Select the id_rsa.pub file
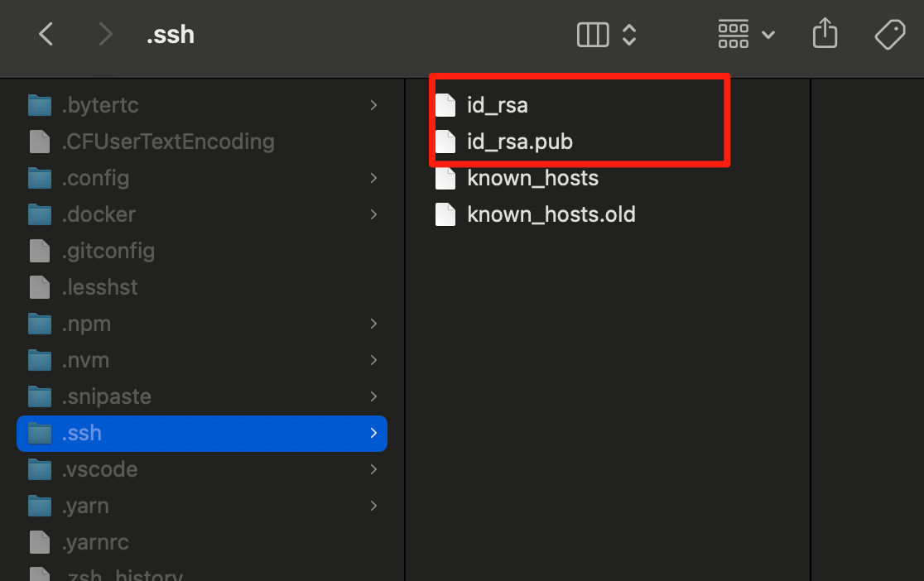The height and width of the screenshot is (581, 924). [519, 142]
